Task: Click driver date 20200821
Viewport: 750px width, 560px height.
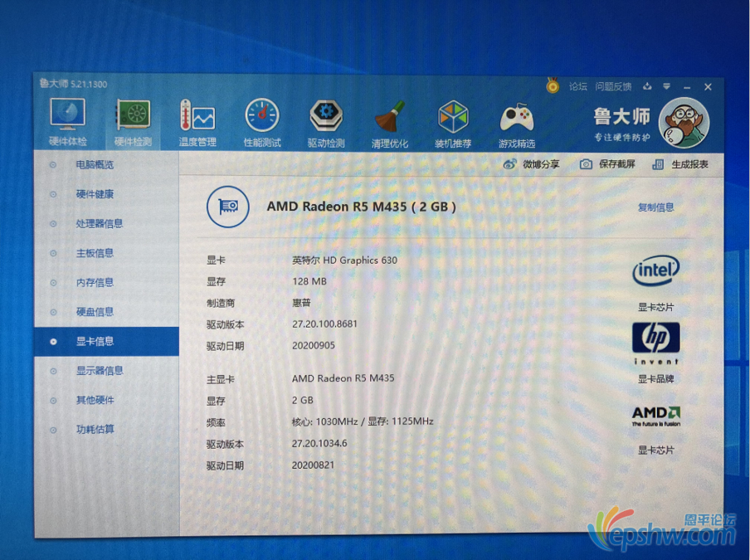Action: [x=313, y=465]
